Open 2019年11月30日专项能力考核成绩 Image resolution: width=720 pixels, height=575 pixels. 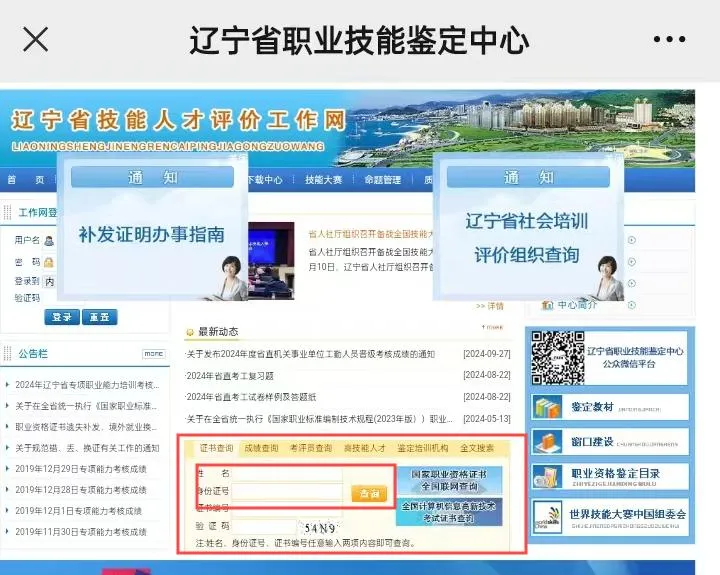[x=81, y=532]
